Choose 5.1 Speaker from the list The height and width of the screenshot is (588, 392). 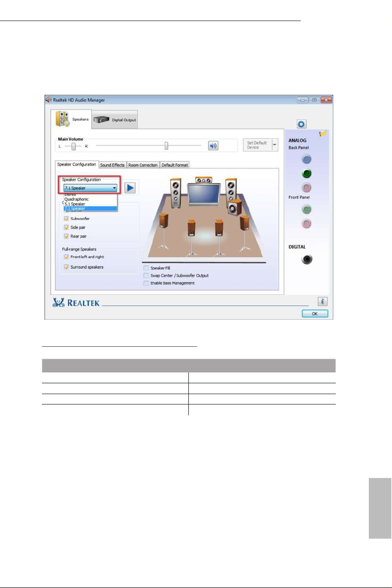(x=90, y=204)
